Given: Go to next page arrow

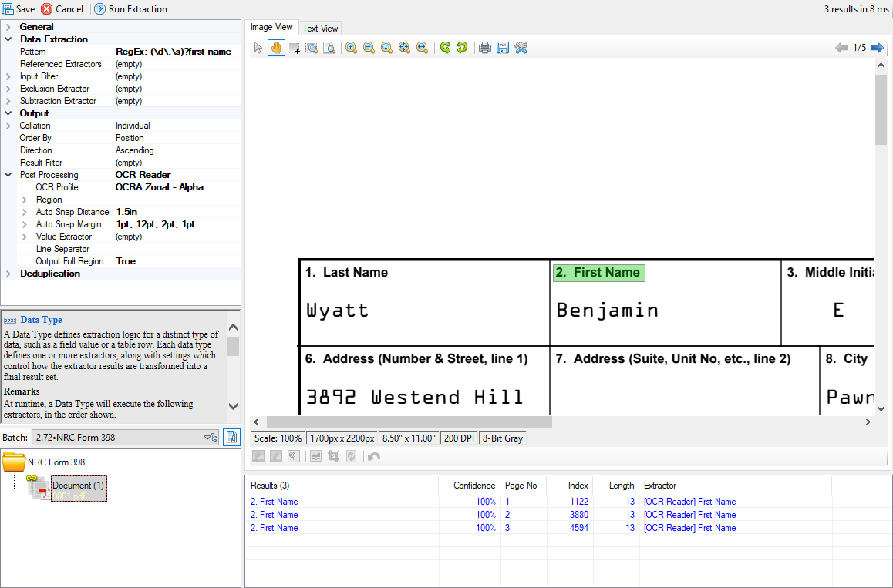Looking at the screenshot, I should [878, 48].
